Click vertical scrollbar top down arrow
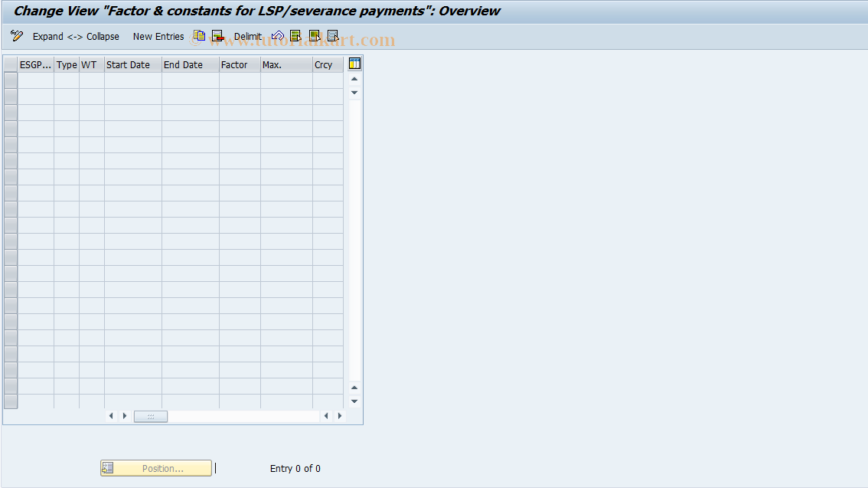The height and width of the screenshot is (488, 868). pyautogui.click(x=354, y=93)
